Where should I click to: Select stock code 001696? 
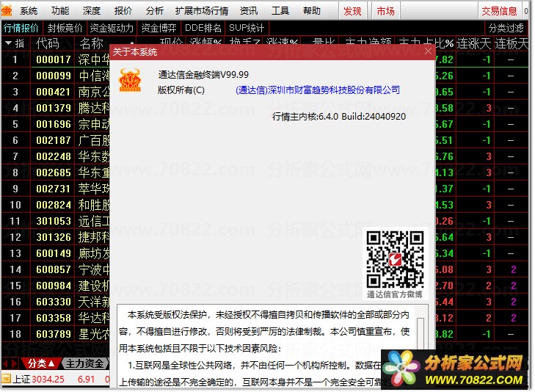(54, 124)
